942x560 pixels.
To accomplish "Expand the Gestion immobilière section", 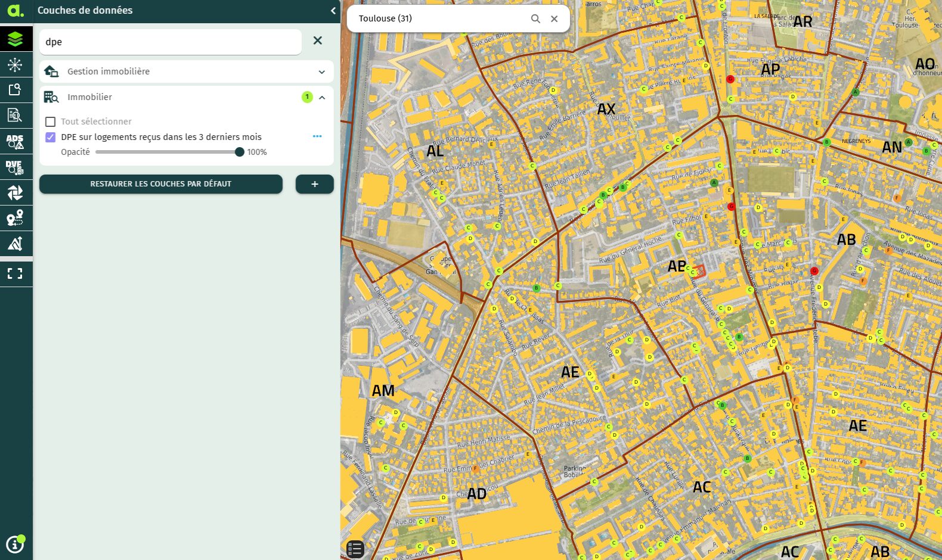I will click(x=322, y=72).
